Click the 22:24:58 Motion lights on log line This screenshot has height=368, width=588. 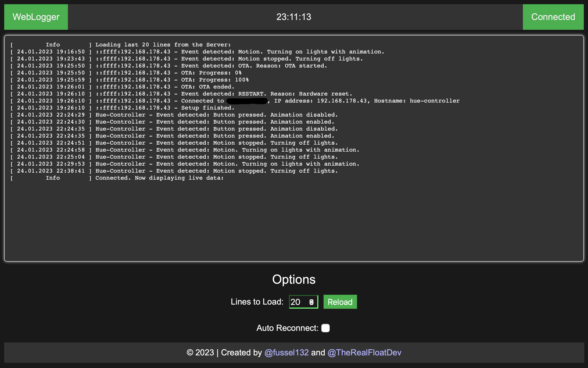(x=185, y=150)
